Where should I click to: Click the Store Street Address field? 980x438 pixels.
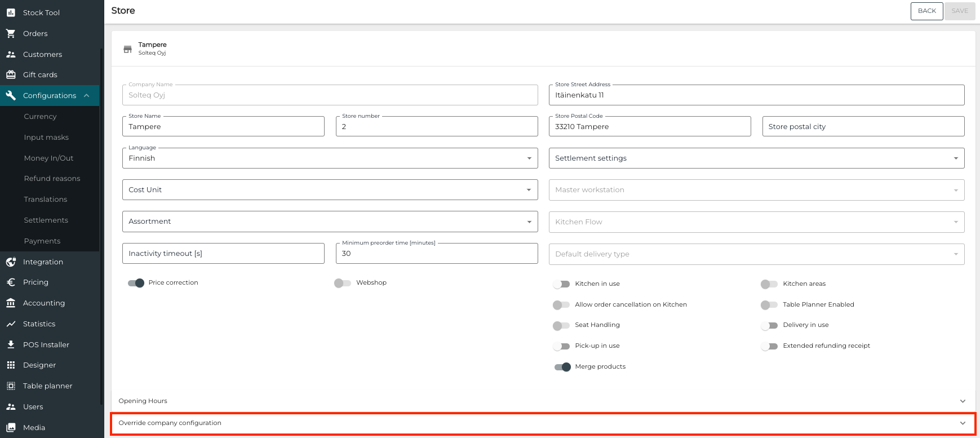click(756, 95)
